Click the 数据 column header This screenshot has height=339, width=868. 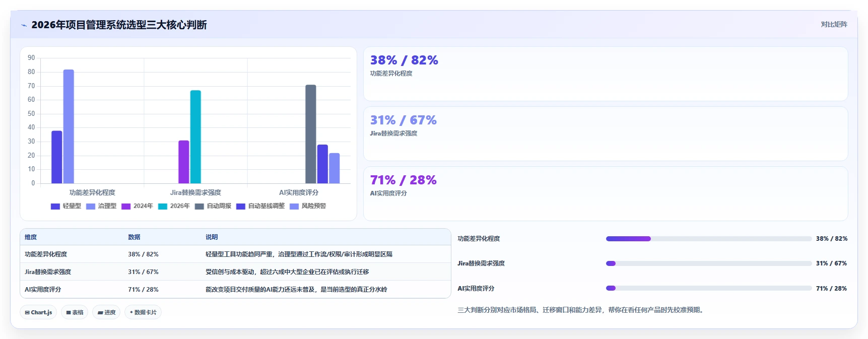[x=134, y=237]
